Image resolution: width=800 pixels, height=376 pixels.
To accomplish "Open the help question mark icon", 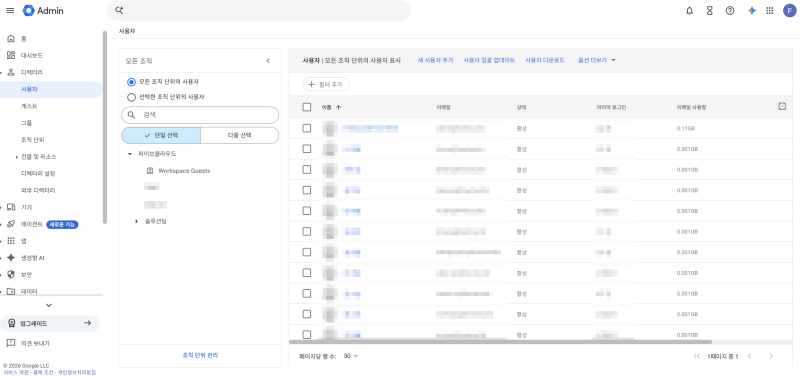I will pyautogui.click(x=730, y=11).
